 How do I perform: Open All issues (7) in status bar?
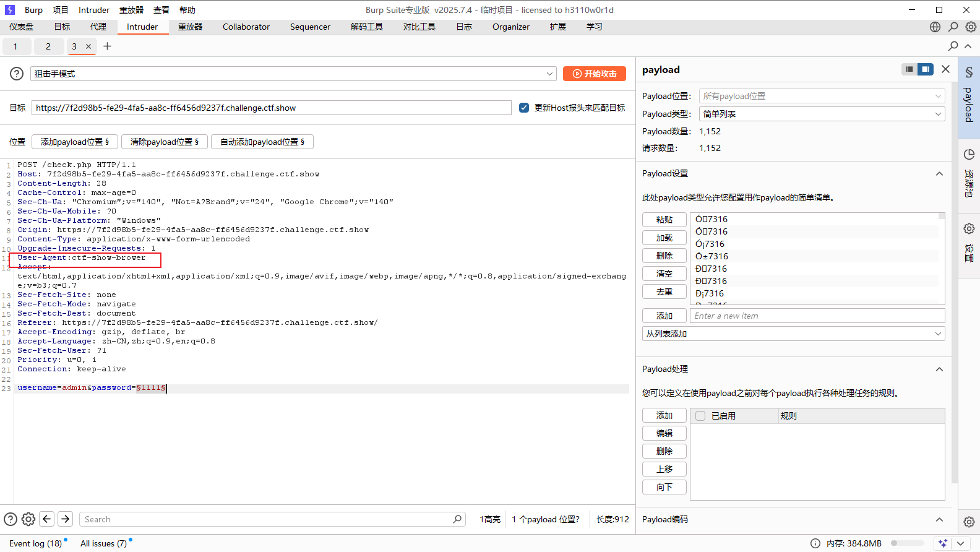[104, 543]
